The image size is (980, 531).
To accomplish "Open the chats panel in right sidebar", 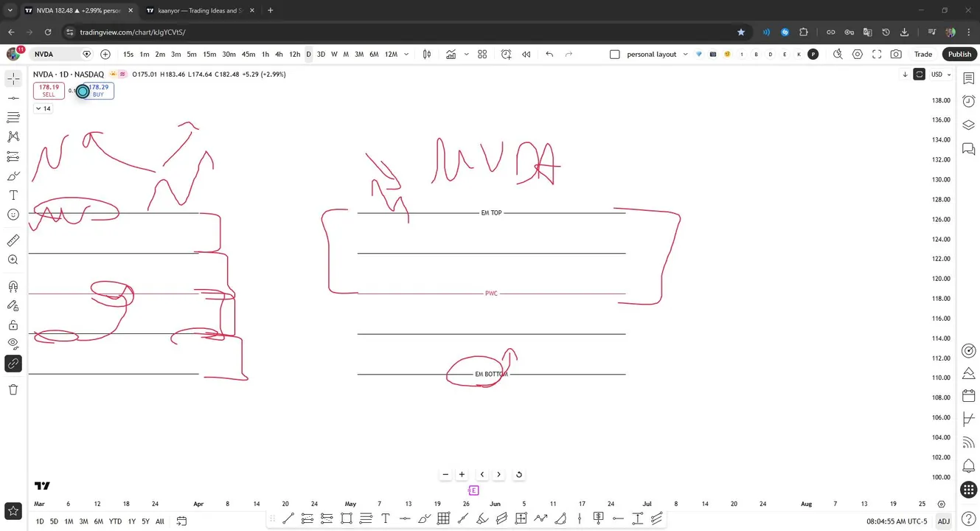I will point(969,150).
